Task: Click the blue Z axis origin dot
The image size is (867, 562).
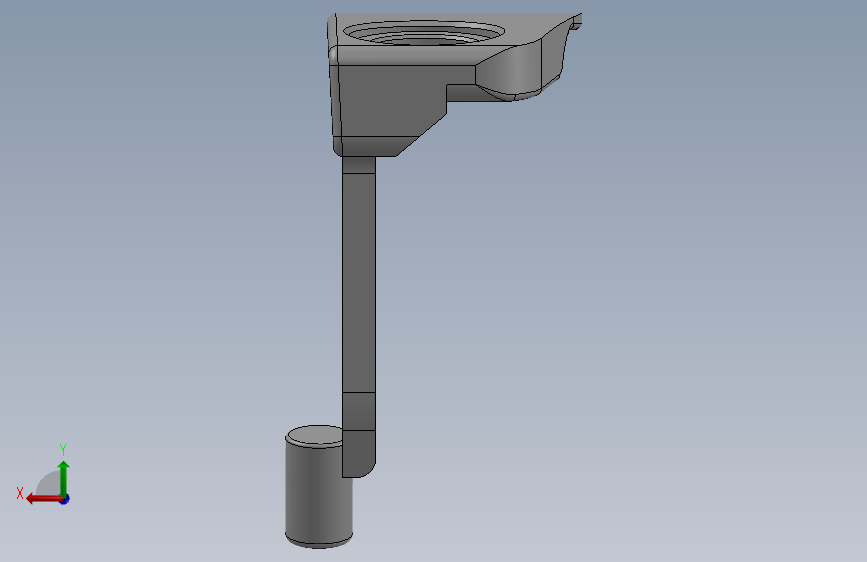Action: 65,499
